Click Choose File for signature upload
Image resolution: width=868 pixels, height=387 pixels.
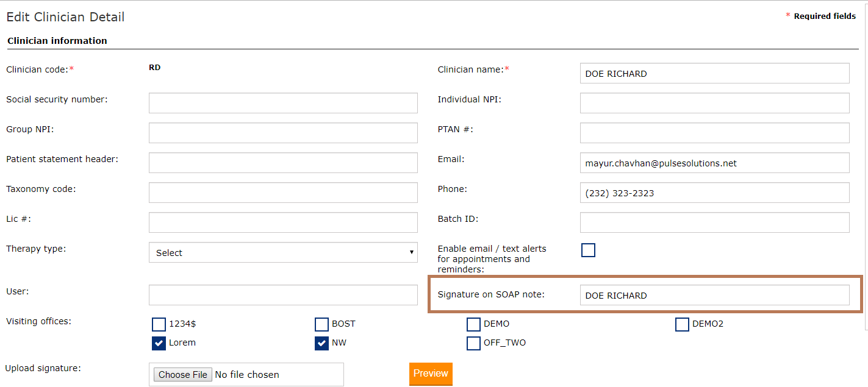pos(183,375)
